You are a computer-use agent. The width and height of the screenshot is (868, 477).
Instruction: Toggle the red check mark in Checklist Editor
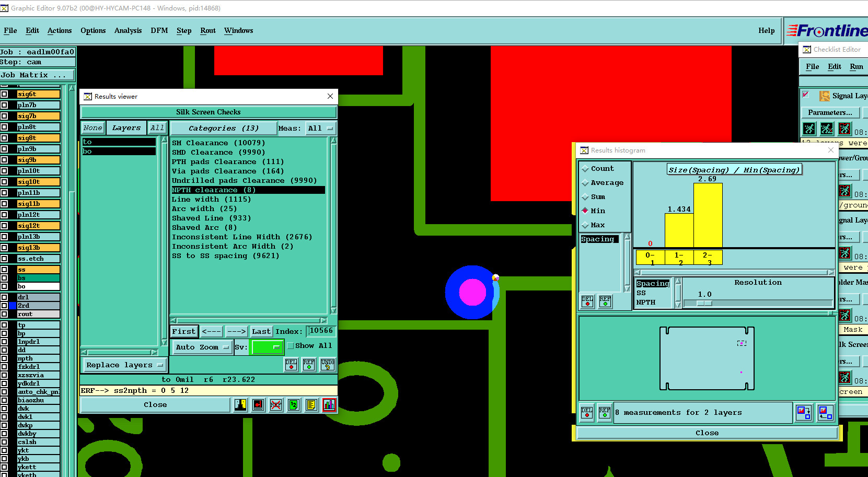[806, 95]
